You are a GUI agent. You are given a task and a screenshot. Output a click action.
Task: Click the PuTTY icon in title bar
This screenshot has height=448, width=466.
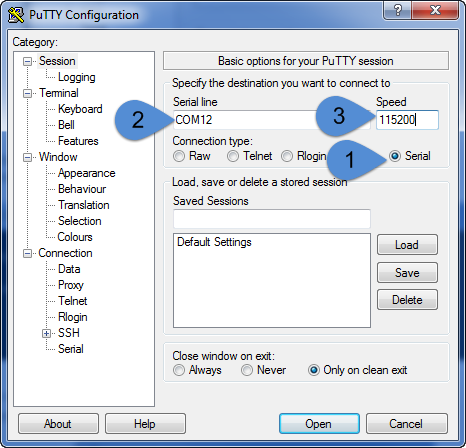16,15
